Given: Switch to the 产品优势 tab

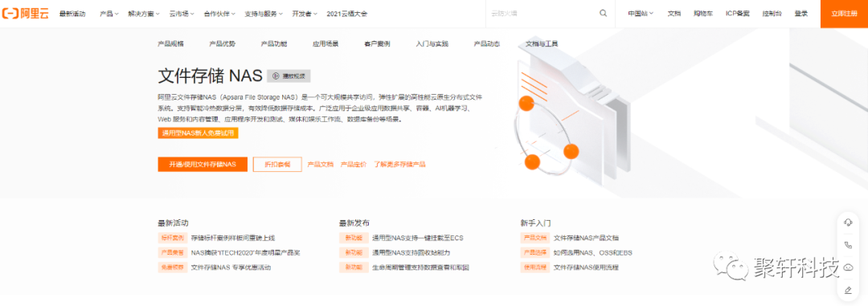Looking at the screenshot, I should (222, 43).
